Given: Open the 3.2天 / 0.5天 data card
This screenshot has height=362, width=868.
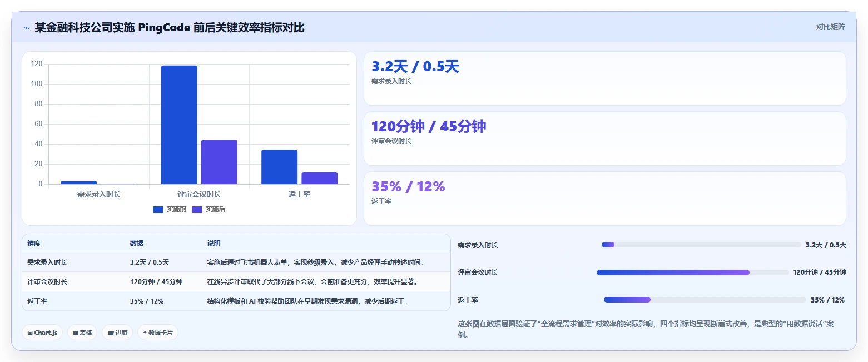Looking at the screenshot, I should (604, 78).
